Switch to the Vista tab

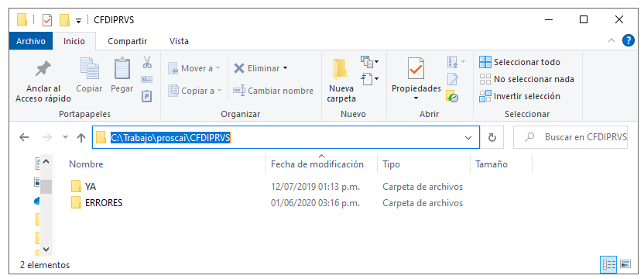(179, 41)
